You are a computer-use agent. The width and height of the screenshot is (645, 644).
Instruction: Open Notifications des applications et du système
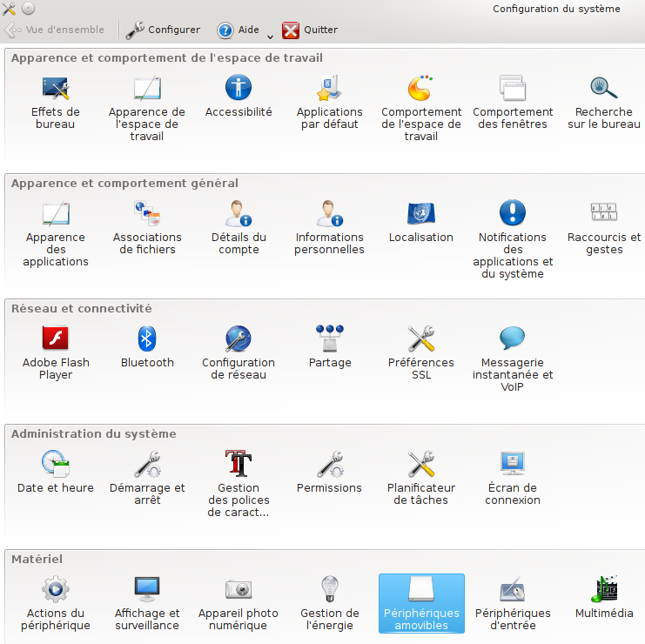pyautogui.click(x=513, y=240)
